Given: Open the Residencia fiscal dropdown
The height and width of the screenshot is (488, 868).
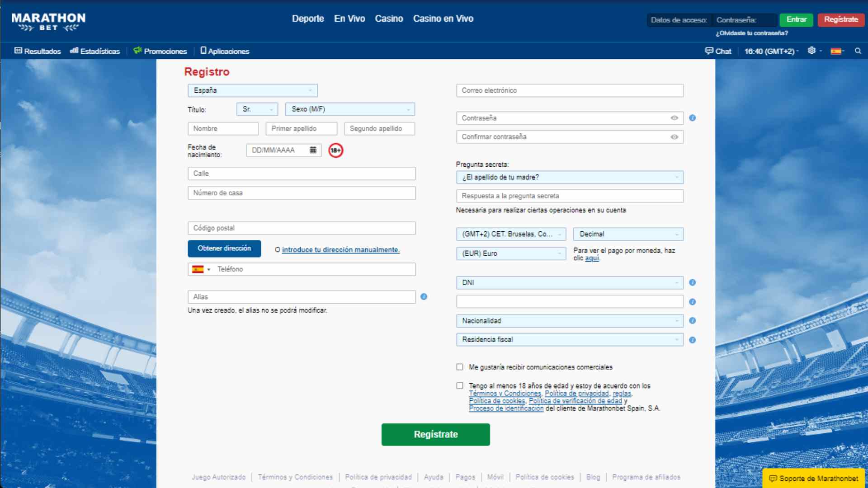Looking at the screenshot, I should pyautogui.click(x=570, y=340).
